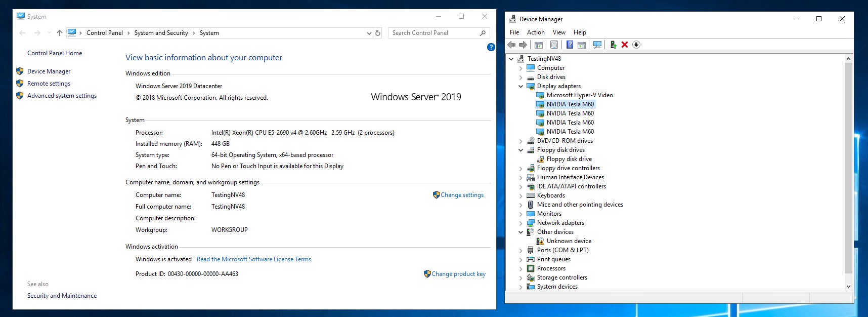Toggle the Show/Hide Action Pane toolbar icon
The height and width of the screenshot is (317, 868).
[582, 45]
